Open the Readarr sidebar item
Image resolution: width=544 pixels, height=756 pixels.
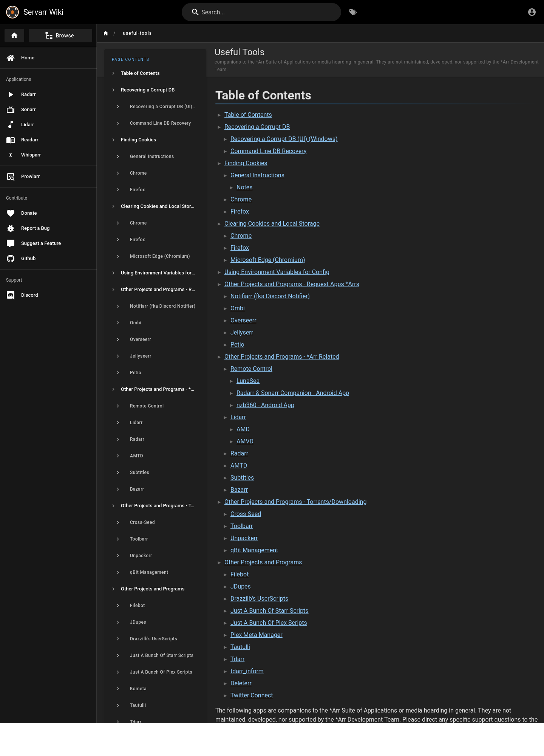point(48,140)
